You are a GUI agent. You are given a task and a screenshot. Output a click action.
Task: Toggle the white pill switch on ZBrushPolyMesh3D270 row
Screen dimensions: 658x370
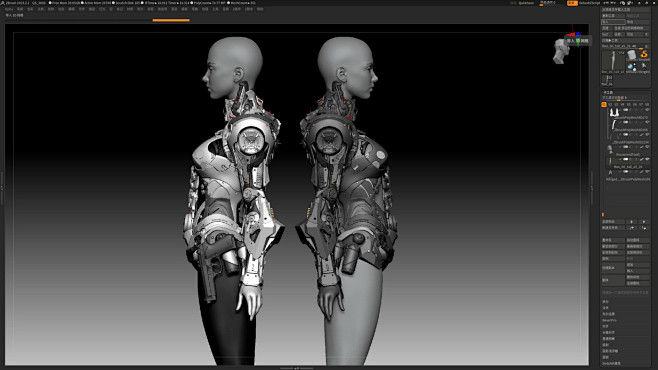pos(625,110)
